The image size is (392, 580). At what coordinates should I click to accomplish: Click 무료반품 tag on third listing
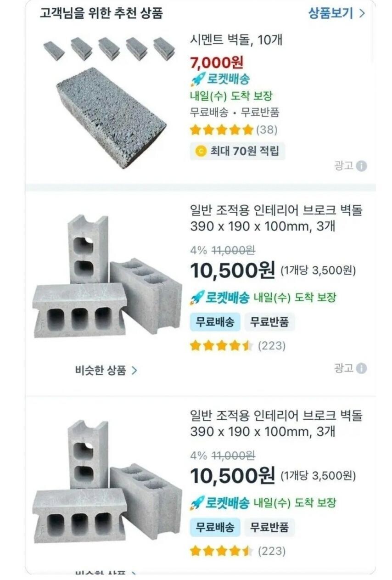pos(269,527)
